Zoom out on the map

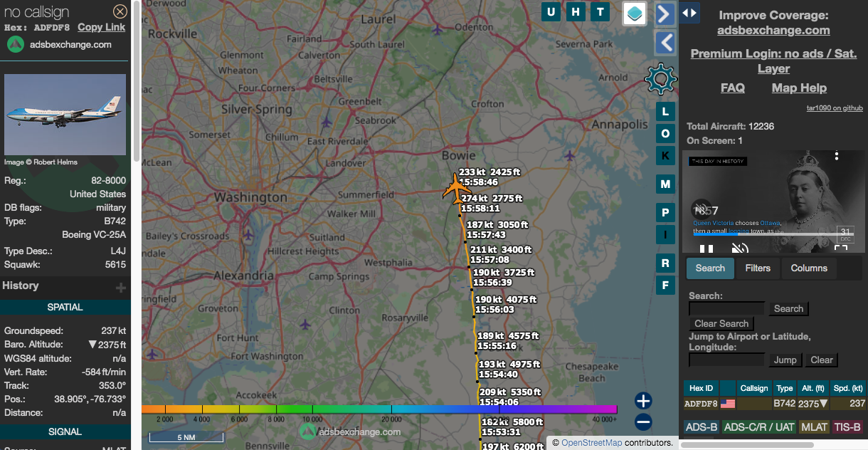(643, 422)
